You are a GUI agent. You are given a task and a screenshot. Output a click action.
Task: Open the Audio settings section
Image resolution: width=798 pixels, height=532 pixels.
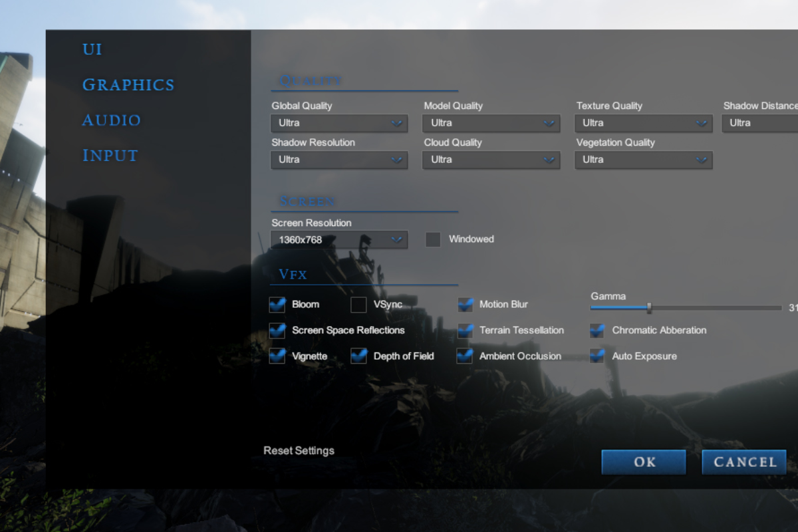(111, 120)
